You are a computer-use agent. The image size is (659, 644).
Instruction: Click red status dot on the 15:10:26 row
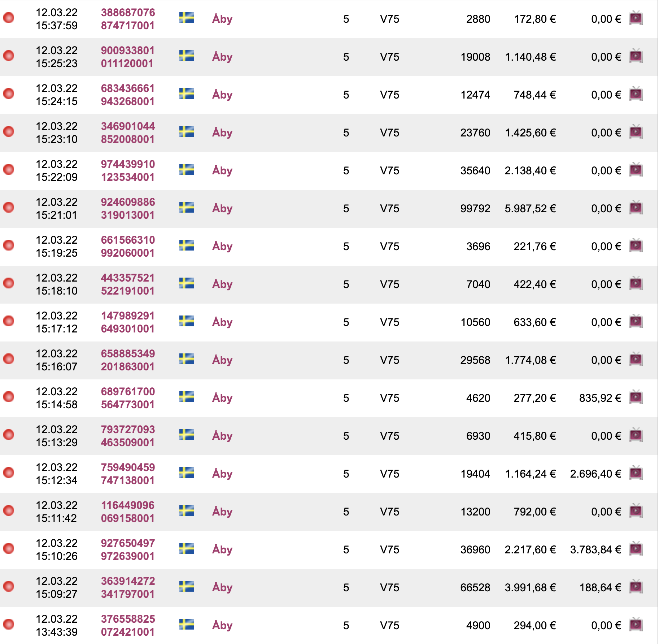pyautogui.click(x=9, y=548)
